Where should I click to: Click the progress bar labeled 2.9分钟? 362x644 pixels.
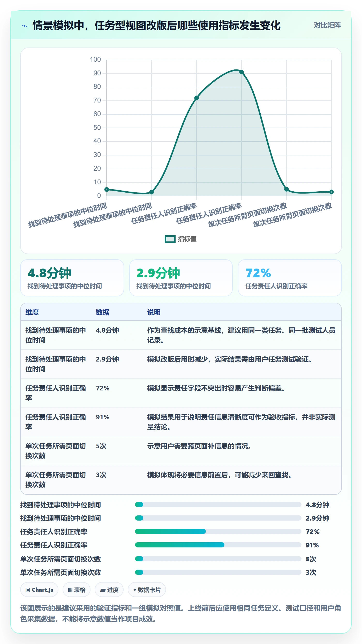[x=218, y=518]
